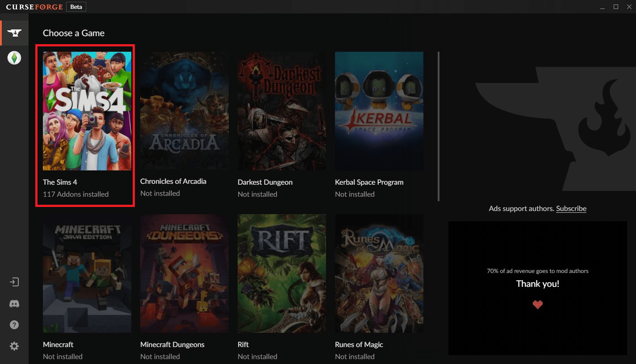Open the settings gear icon
Screen dimensions: 636x364
coord(14,346)
